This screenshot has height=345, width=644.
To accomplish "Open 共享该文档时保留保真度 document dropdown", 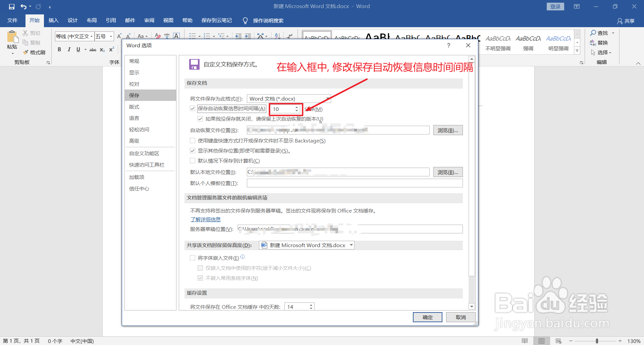I will coord(307,245).
